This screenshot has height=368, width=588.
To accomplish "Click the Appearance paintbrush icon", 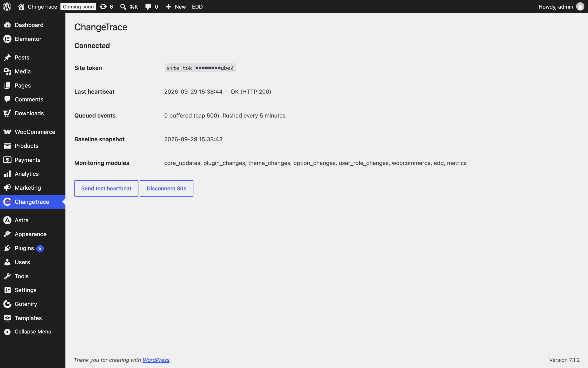I will (7, 234).
